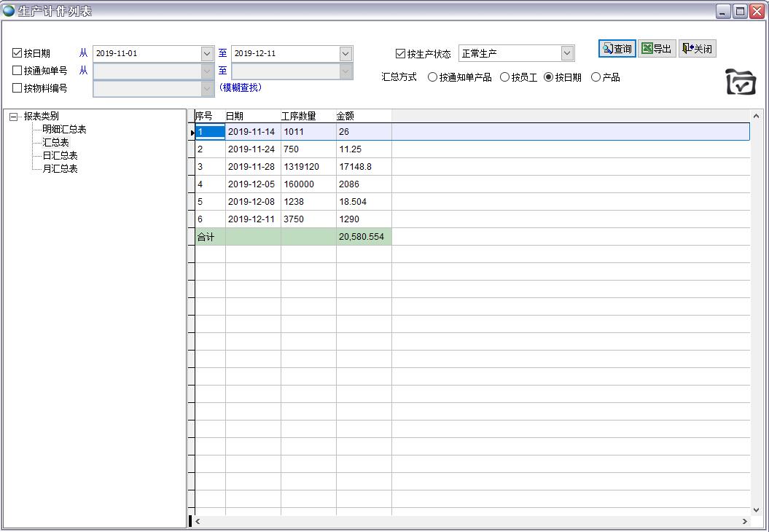Click the 金额 column header

coord(363,116)
